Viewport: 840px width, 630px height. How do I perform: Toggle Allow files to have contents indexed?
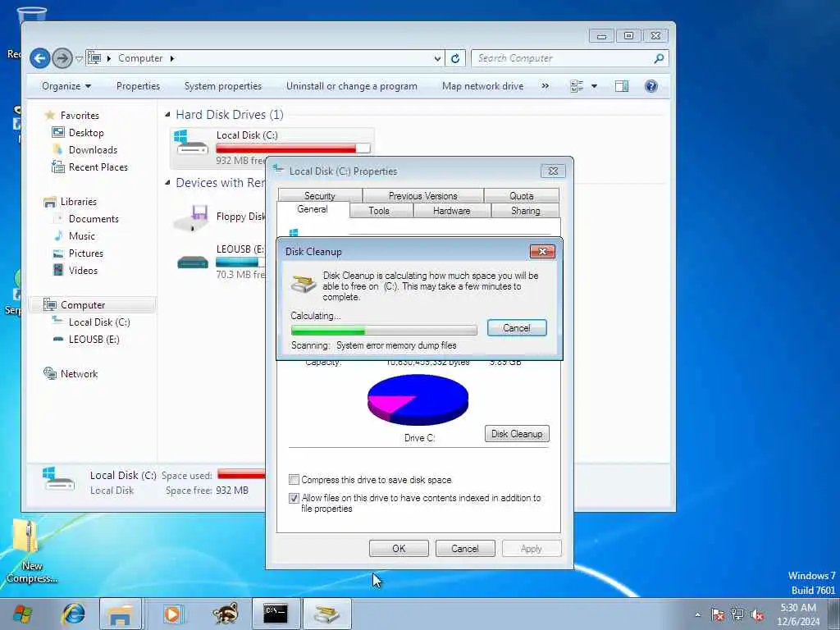tap(294, 498)
